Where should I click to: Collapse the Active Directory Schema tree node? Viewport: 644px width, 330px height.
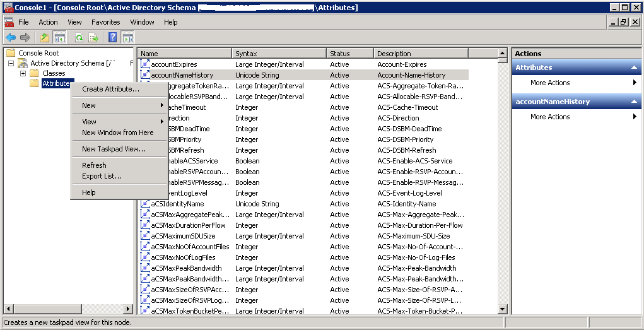point(11,63)
